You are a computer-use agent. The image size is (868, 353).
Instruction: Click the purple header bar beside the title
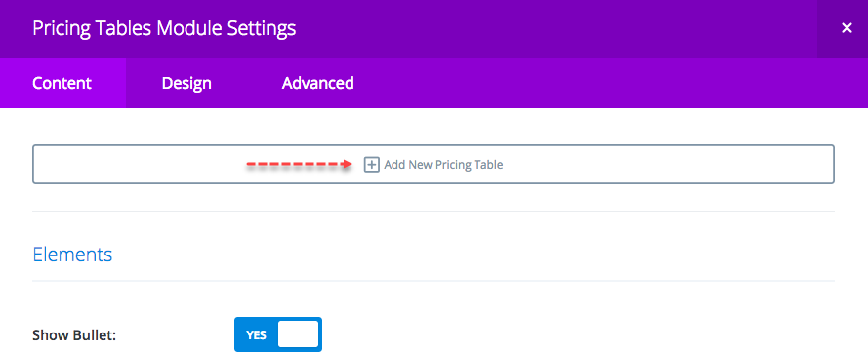point(554,29)
